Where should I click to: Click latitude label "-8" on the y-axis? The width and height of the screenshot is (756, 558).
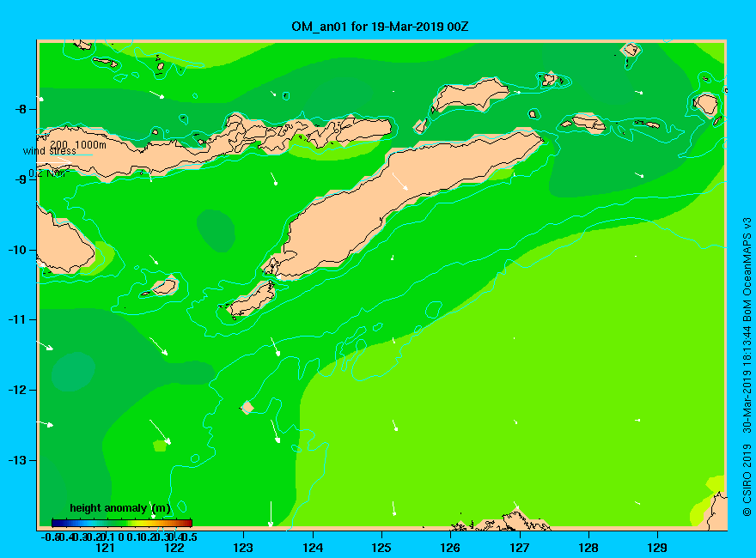coord(21,109)
